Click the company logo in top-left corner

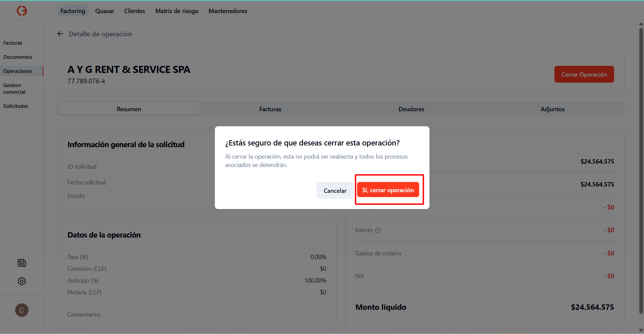tap(21, 10)
